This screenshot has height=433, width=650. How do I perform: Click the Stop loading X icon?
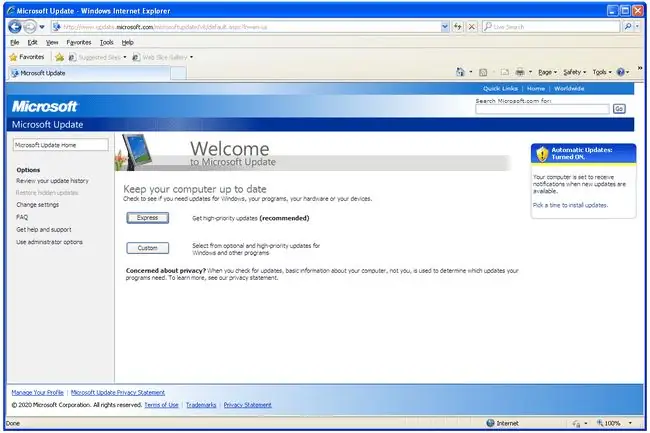click(x=471, y=27)
